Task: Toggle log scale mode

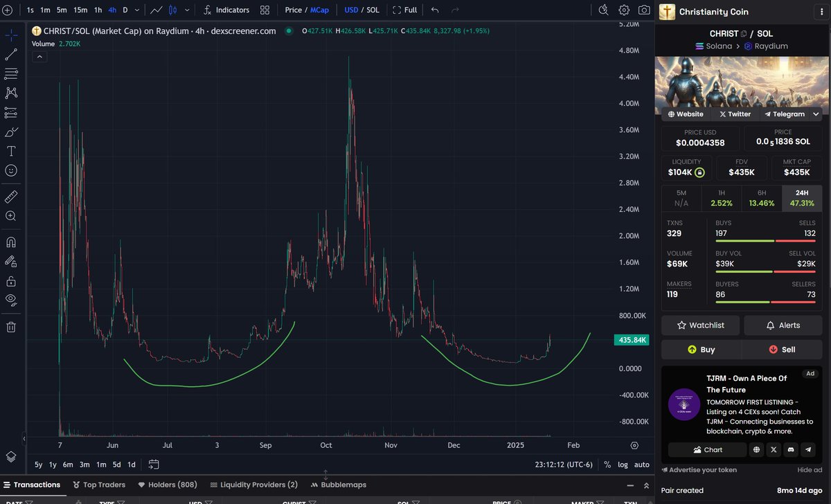Action: coord(623,465)
